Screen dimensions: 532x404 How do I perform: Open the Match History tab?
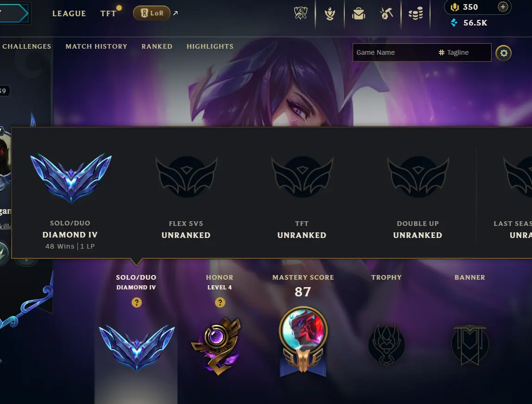[96, 46]
